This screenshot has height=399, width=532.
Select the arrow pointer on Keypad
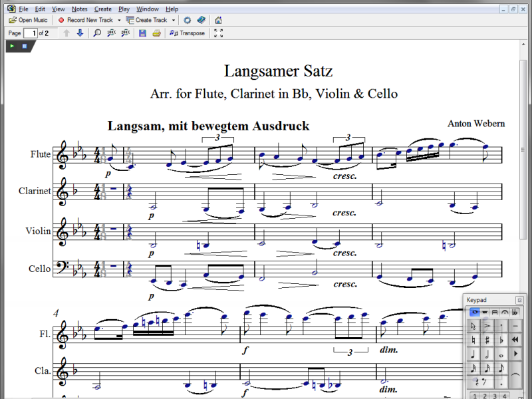click(473, 326)
